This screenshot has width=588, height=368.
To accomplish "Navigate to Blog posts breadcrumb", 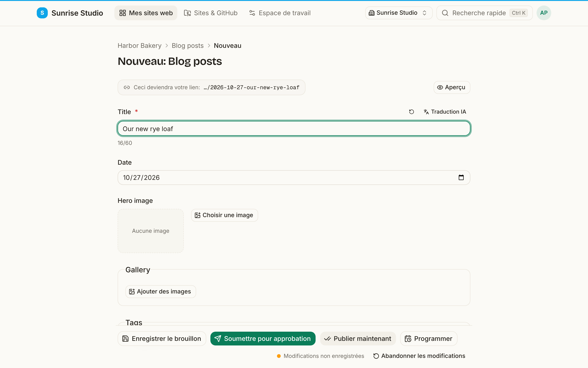I will tap(188, 46).
